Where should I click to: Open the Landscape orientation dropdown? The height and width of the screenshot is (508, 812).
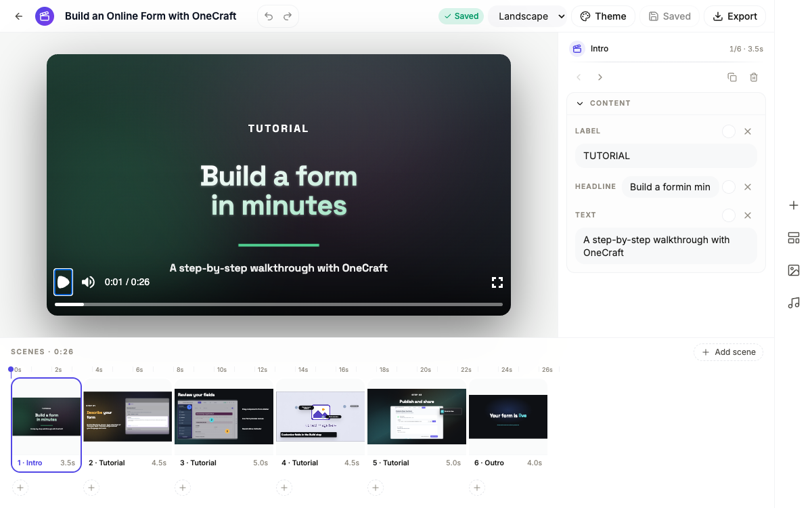point(528,16)
